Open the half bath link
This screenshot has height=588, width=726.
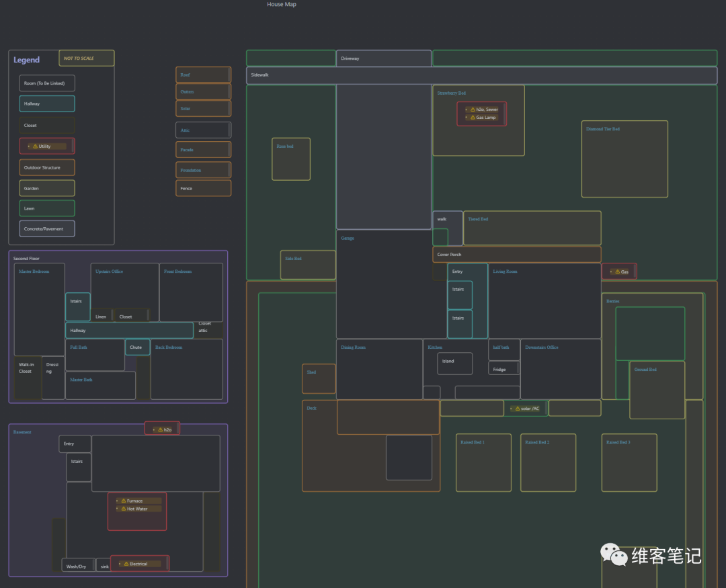coord(501,347)
